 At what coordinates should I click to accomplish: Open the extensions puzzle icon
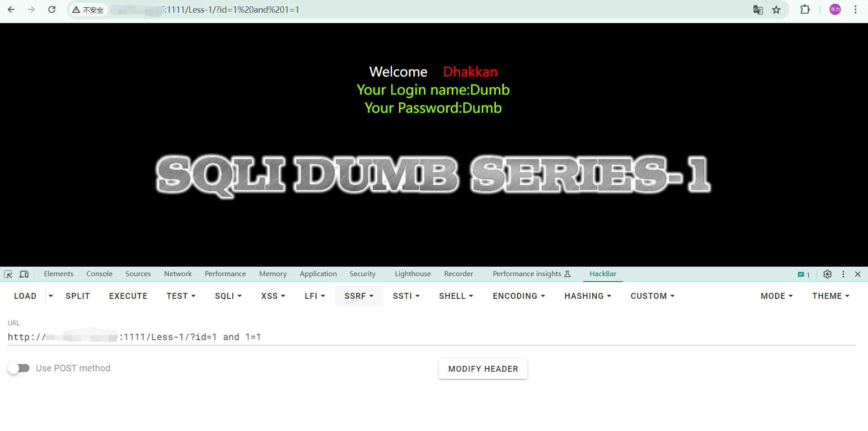[805, 10]
